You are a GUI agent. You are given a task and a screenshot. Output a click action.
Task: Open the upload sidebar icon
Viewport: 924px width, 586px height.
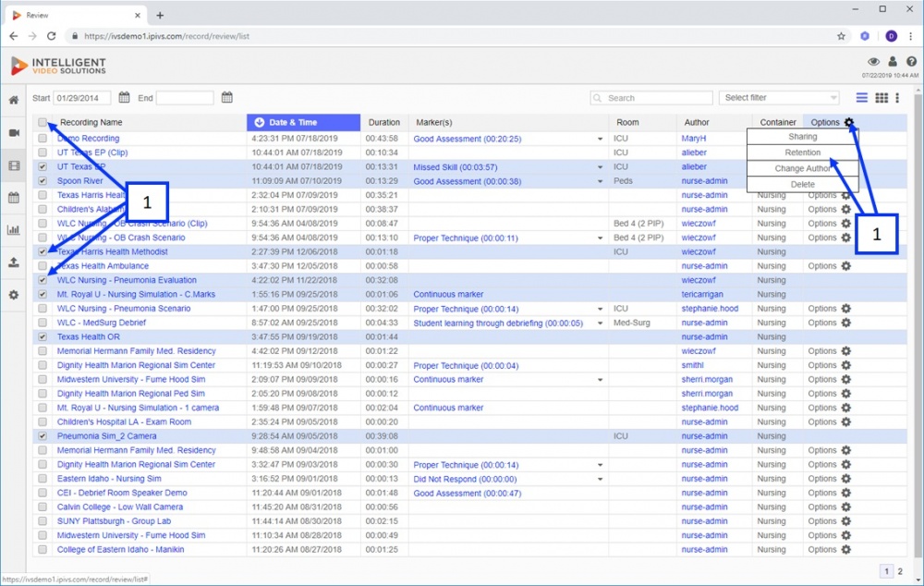[14, 262]
